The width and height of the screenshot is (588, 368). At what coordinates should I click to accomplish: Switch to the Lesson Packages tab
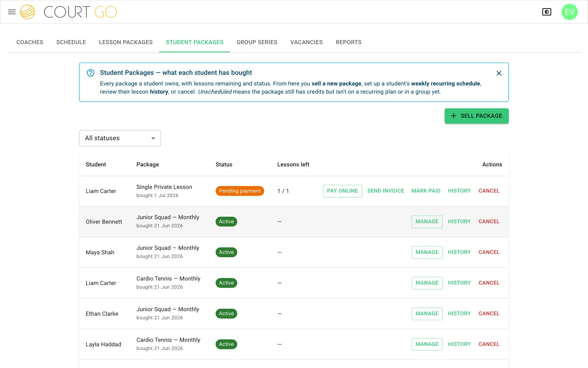point(126,42)
